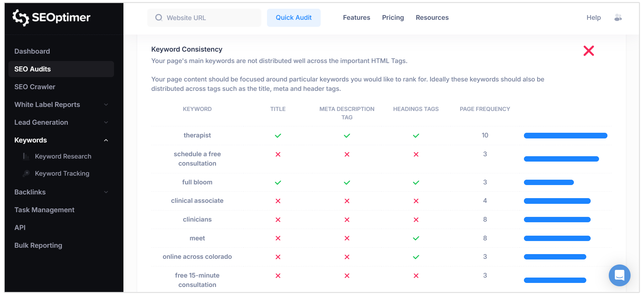Click Headings cross for free 15-minute consultation
Image resolution: width=644 pixels, height=295 pixels.
(x=416, y=276)
